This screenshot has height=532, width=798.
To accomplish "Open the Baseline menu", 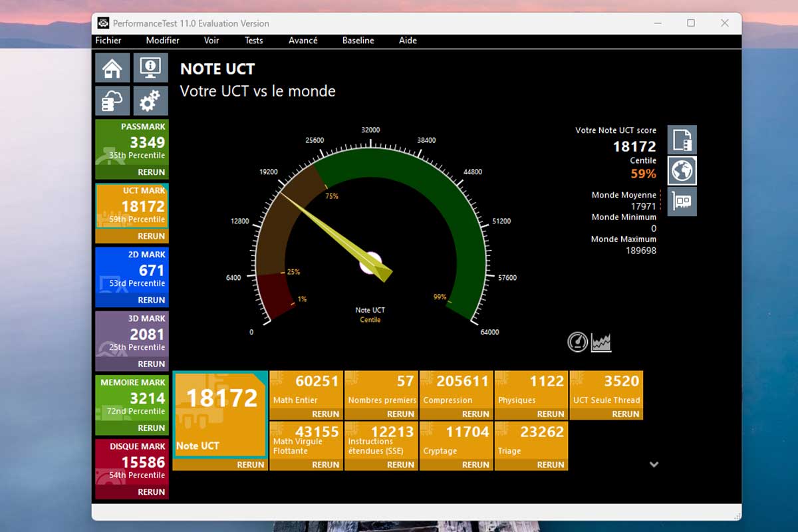I will coord(358,41).
